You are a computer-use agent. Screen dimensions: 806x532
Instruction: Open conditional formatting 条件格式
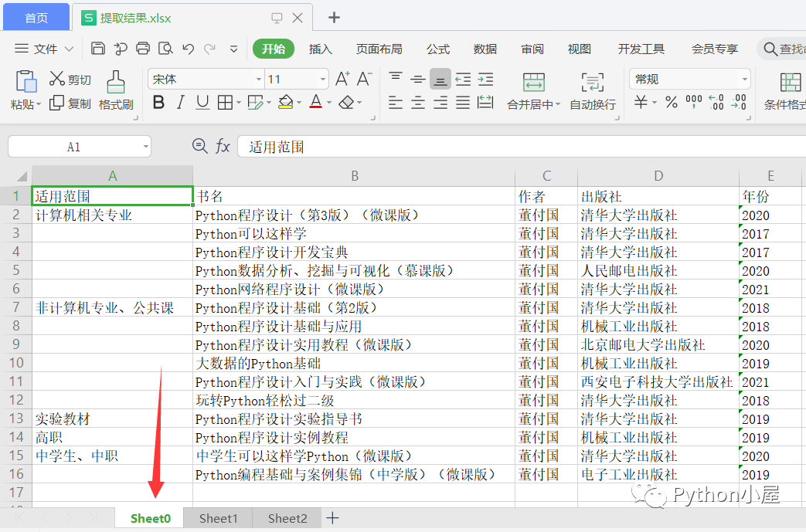coord(785,91)
